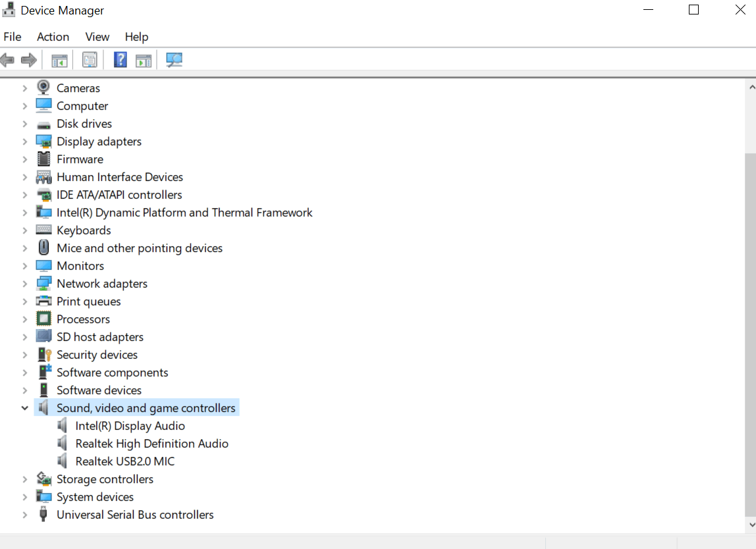Expand the Keyboards category
The height and width of the screenshot is (549, 756).
tap(24, 230)
